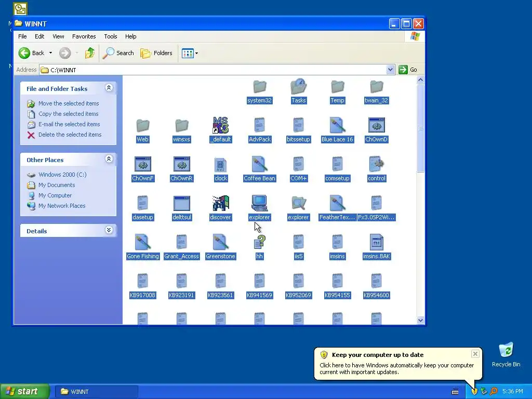Select the AdvPack file icon
The image size is (532, 399).
point(260,125)
